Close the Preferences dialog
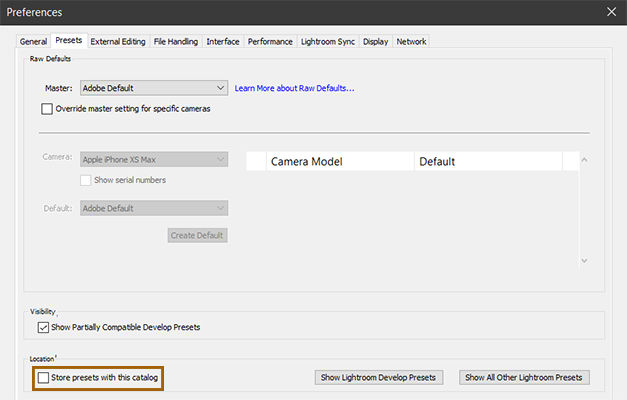This screenshot has width=627, height=400. click(611, 12)
